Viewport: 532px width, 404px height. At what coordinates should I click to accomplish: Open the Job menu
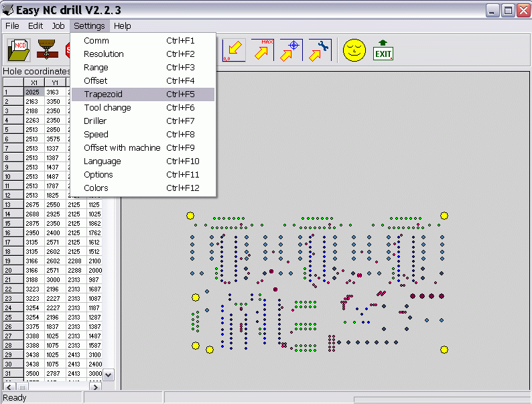point(58,26)
